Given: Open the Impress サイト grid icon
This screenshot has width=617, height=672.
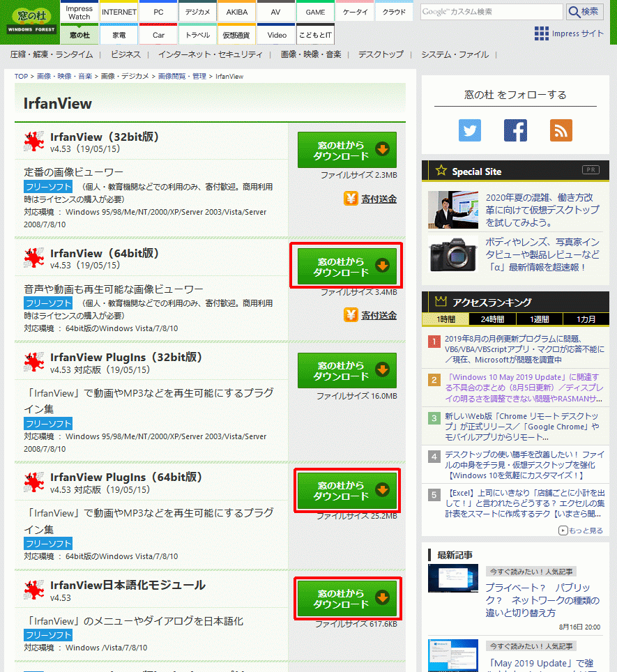Looking at the screenshot, I should pyautogui.click(x=542, y=33).
